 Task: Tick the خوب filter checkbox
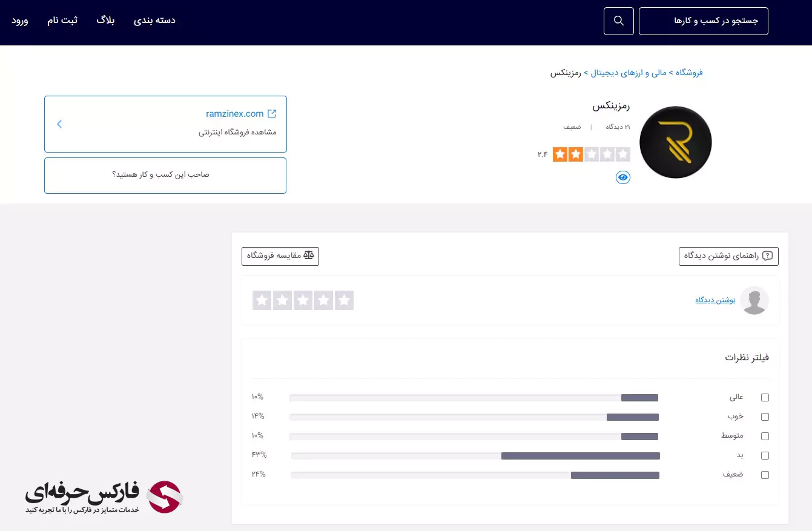(765, 417)
